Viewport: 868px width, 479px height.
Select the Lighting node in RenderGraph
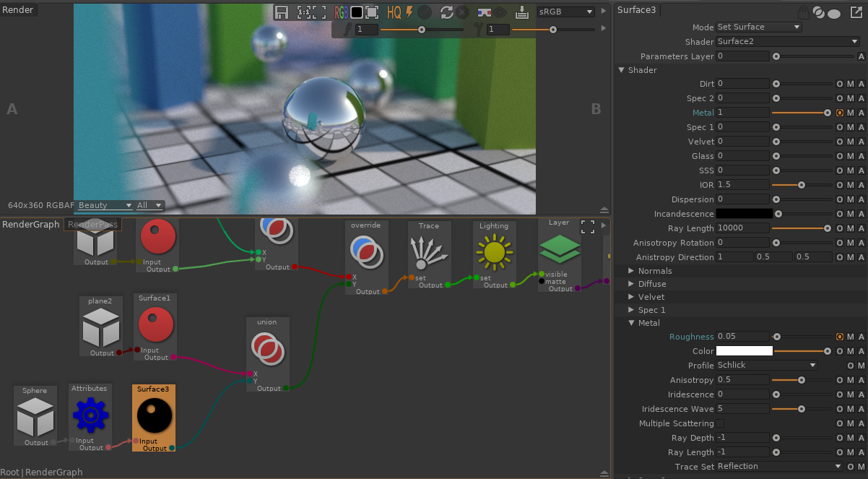tap(494, 253)
